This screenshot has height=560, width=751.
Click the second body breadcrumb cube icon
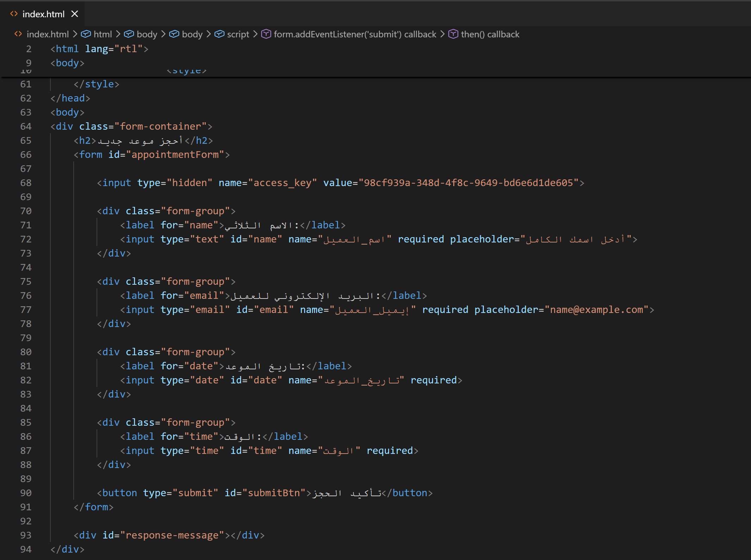click(x=174, y=34)
